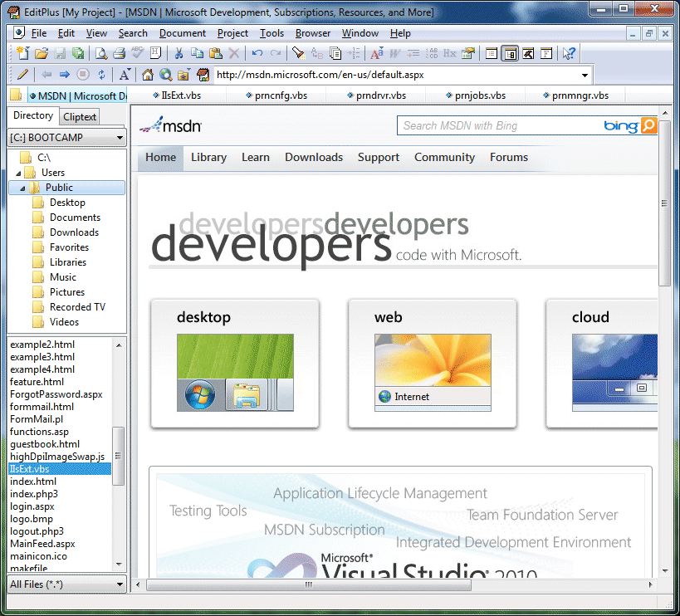
Task: Open the [C:] BOOTCAMP drive dropdown
Action: (120, 138)
